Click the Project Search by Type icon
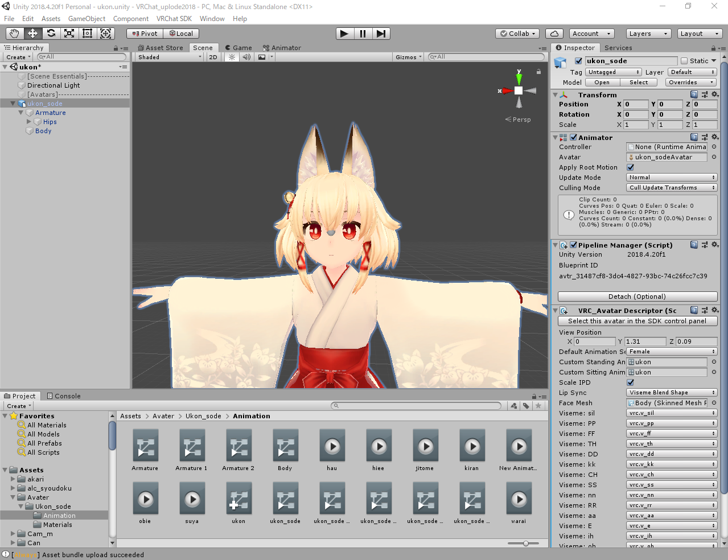Image resolution: width=728 pixels, height=560 pixels. [x=515, y=406]
